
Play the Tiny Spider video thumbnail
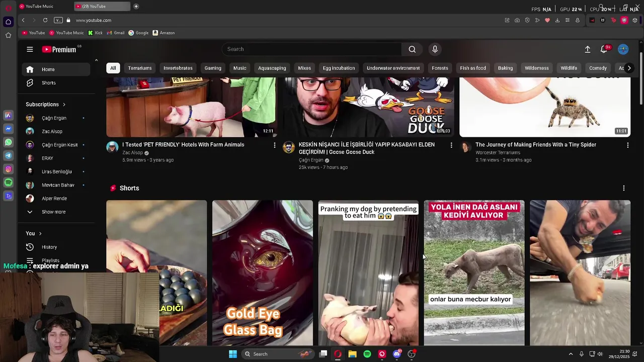(545, 107)
